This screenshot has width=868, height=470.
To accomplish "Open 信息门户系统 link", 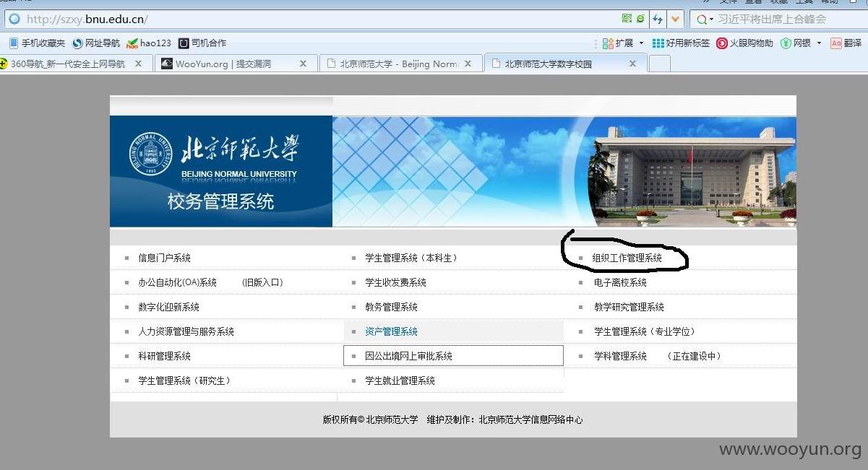I will (x=164, y=258).
